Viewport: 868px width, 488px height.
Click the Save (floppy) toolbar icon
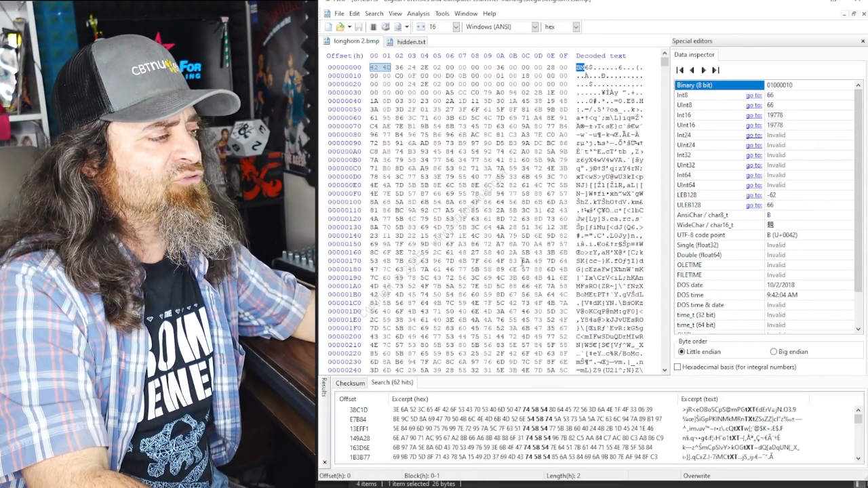coord(359,27)
